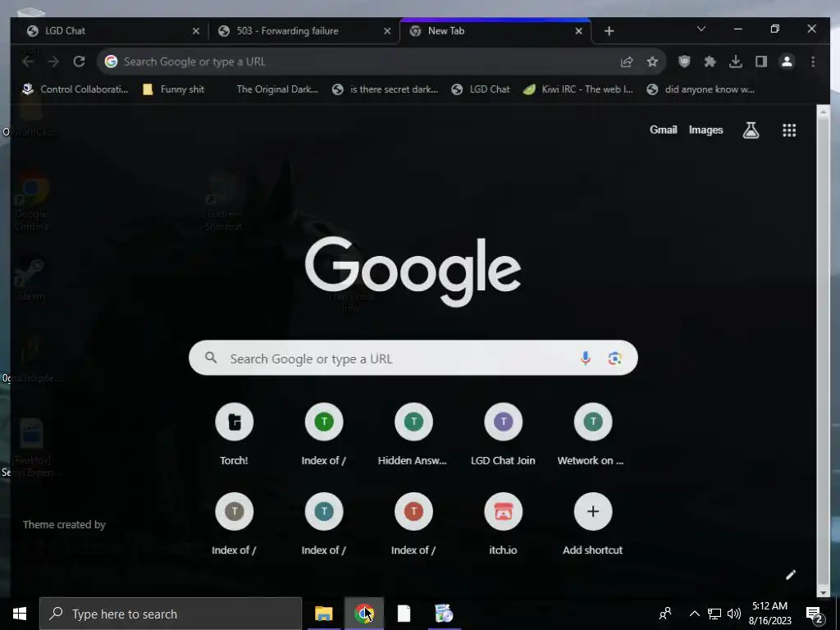
Task: Open the Gmail link
Action: [663, 130]
